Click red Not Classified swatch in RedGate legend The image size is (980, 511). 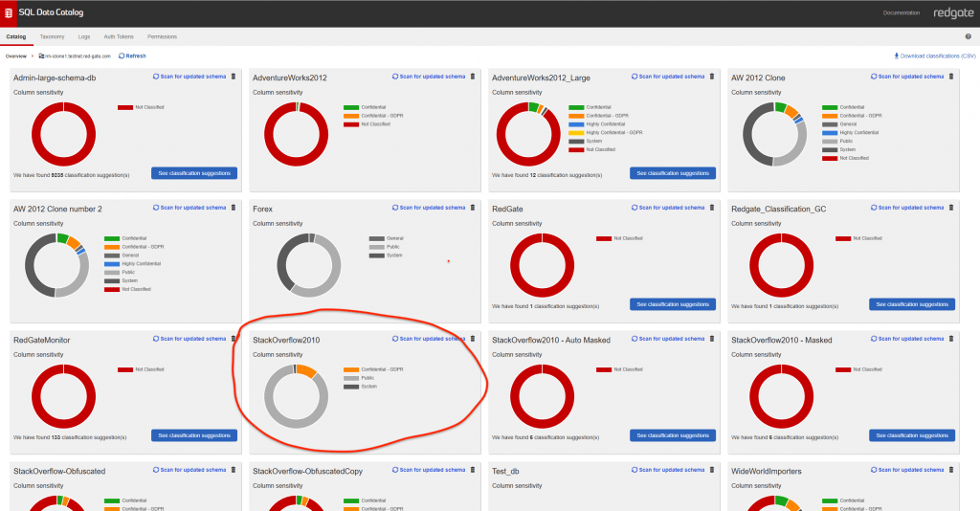[x=604, y=238]
